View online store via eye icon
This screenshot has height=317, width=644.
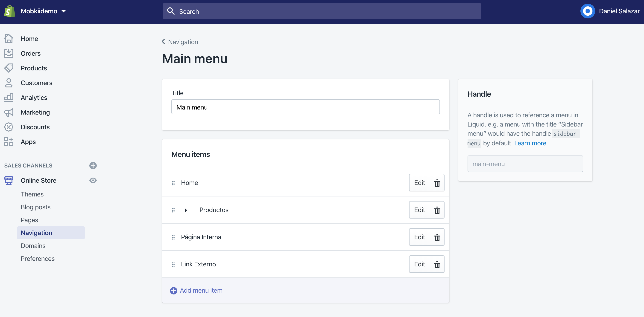pos(93,180)
